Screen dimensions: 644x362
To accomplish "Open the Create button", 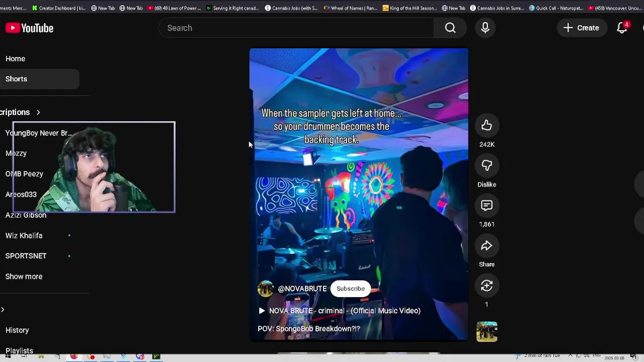I will tap(581, 28).
